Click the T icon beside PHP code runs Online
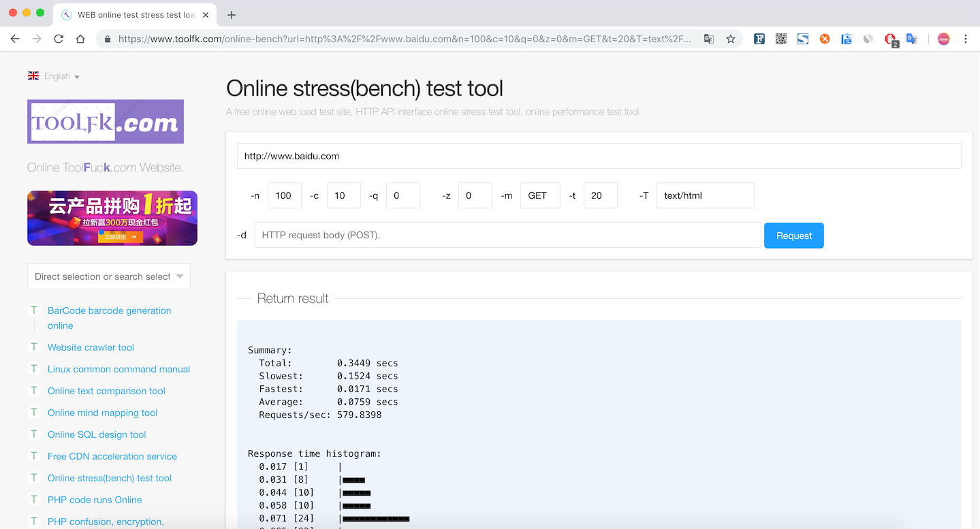Viewport: 980px width, 529px height. (x=33, y=500)
